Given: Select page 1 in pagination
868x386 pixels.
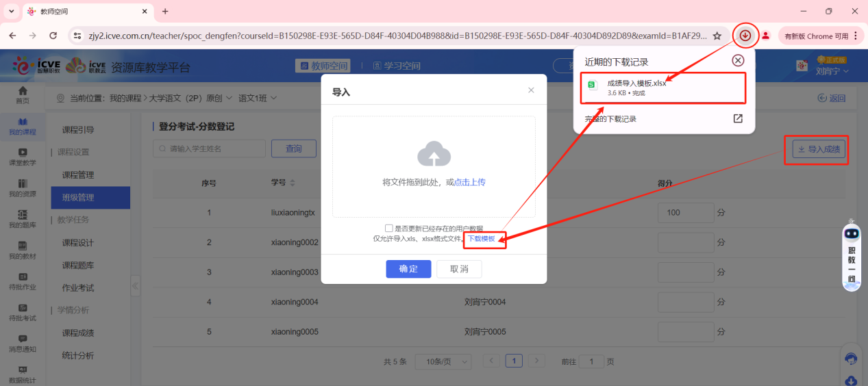Looking at the screenshot, I should click(514, 361).
